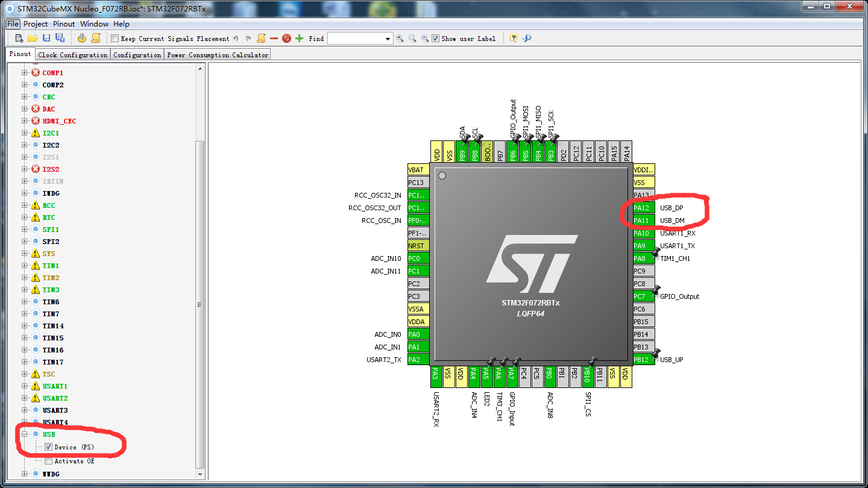
Task: Click the redo arrow in the toolbar
Action: click(248, 39)
